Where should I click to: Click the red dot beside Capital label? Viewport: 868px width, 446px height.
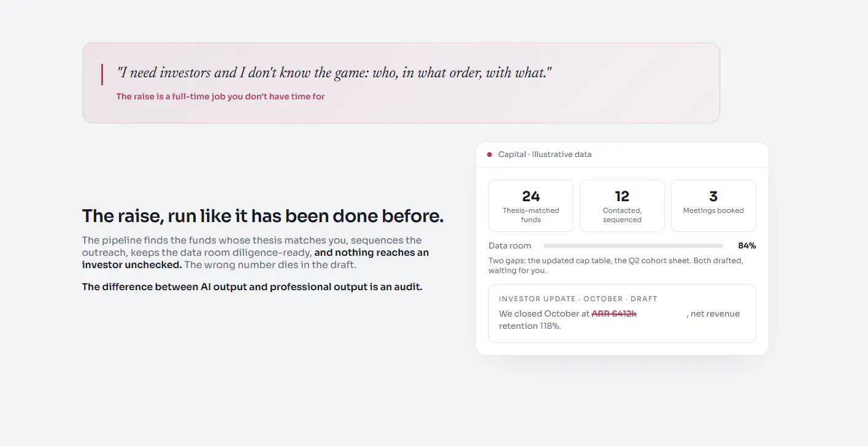tap(490, 155)
